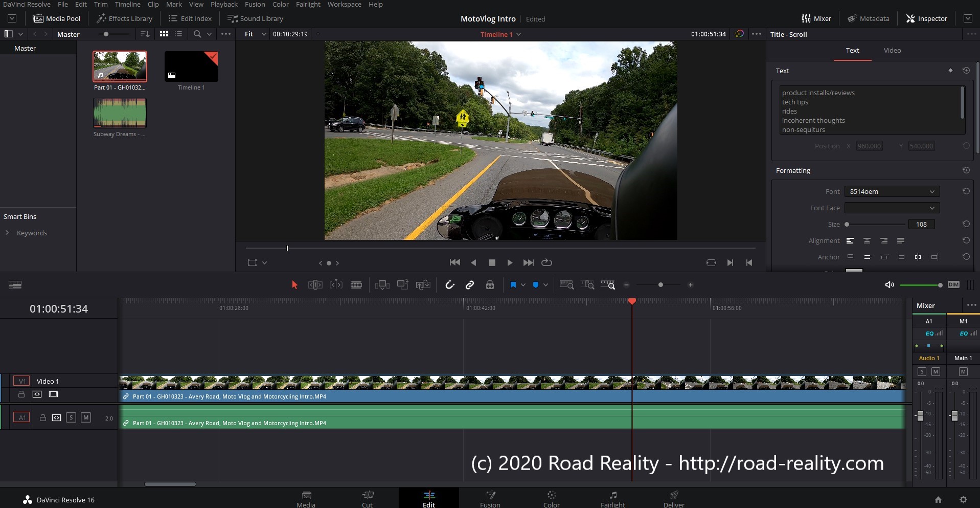Open the Effects Library panel

coord(125,18)
